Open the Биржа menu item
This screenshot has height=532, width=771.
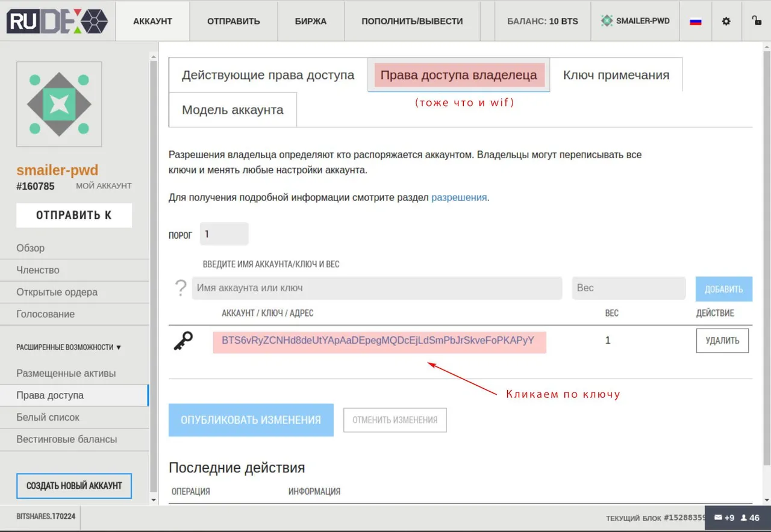pos(311,21)
